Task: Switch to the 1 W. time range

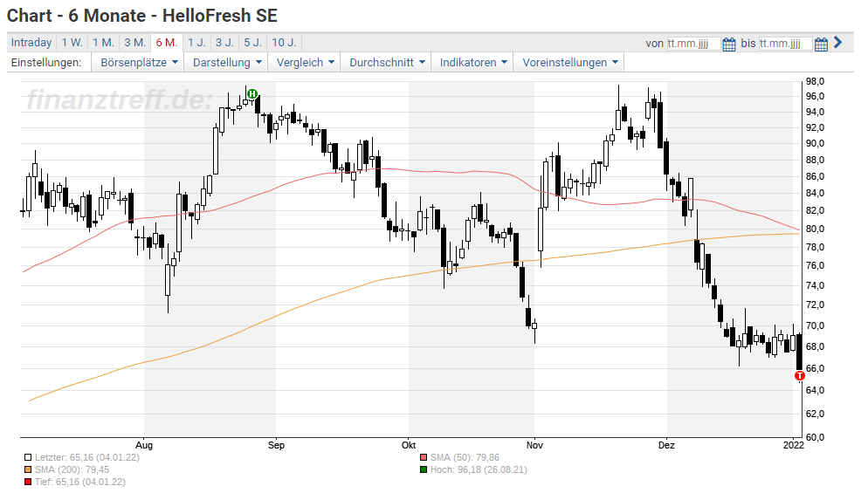Action: (72, 43)
